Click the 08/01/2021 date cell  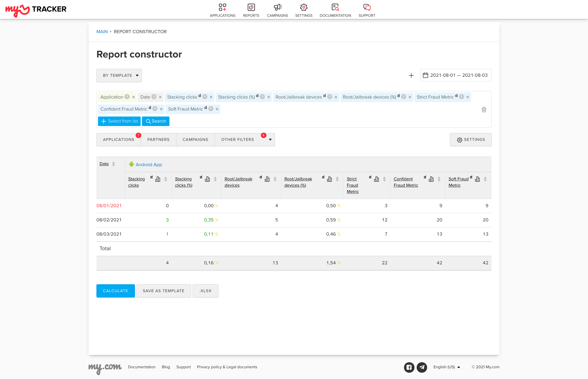click(109, 205)
